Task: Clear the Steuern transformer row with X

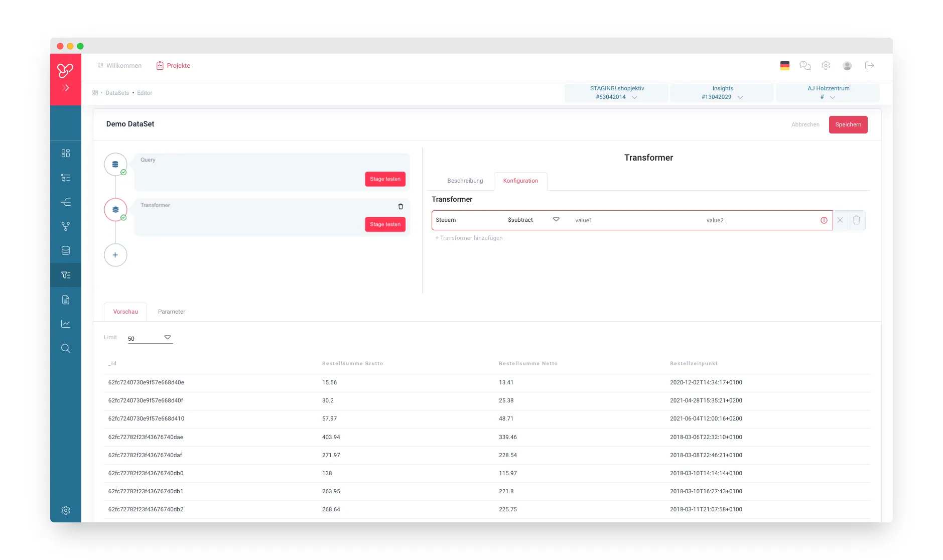Action: 840,220
